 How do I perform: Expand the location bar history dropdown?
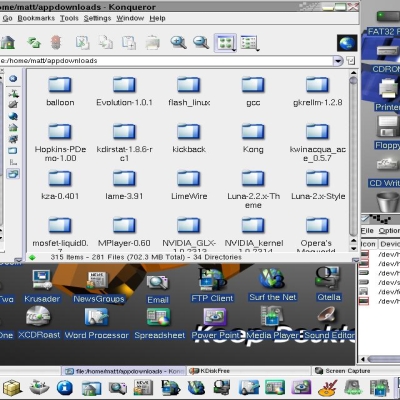tap(338, 61)
